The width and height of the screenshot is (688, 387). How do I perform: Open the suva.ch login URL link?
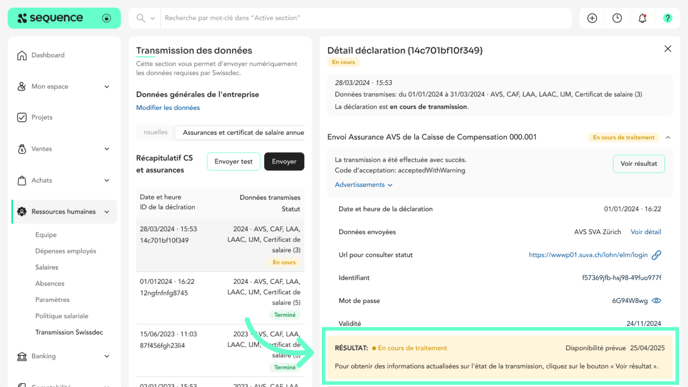pos(588,255)
